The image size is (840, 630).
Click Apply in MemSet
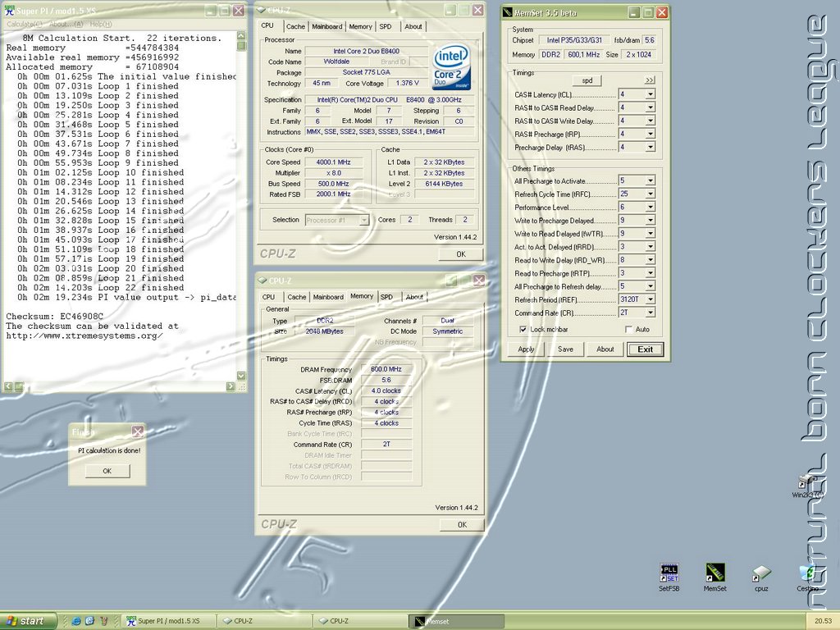point(526,349)
